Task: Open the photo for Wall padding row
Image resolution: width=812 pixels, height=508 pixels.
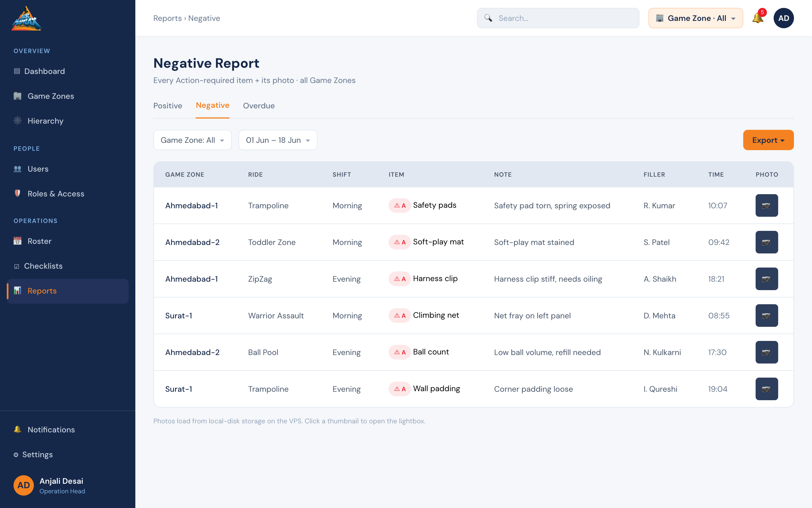Action: tap(766, 389)
